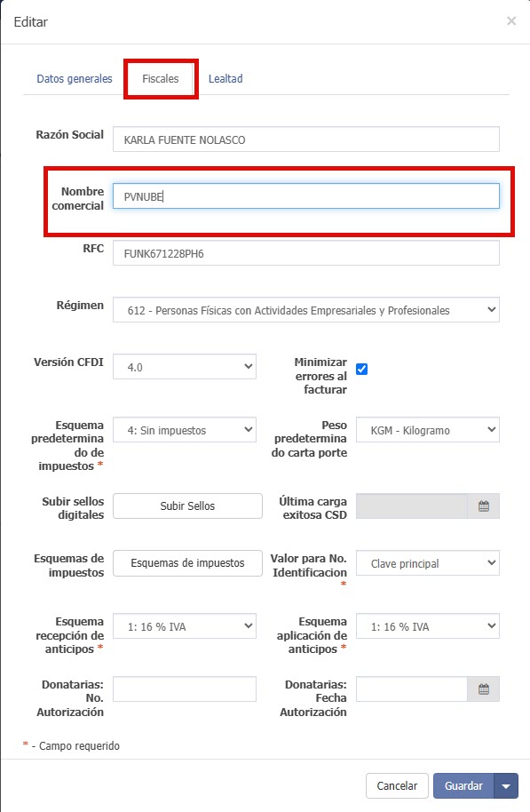Open the calendar for Donatarias Fecha Autorización
Image resolution: width=530 pixels, height=812 pixels.
tap(485, 689)
